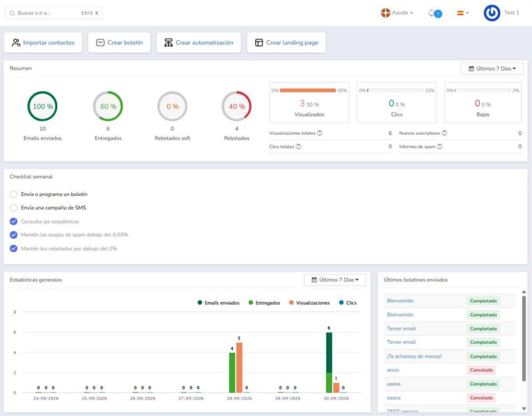The width and height of the screenshot is (532, 416).
Task: Click the Importar contactos button
Action: tap(43, 43)
